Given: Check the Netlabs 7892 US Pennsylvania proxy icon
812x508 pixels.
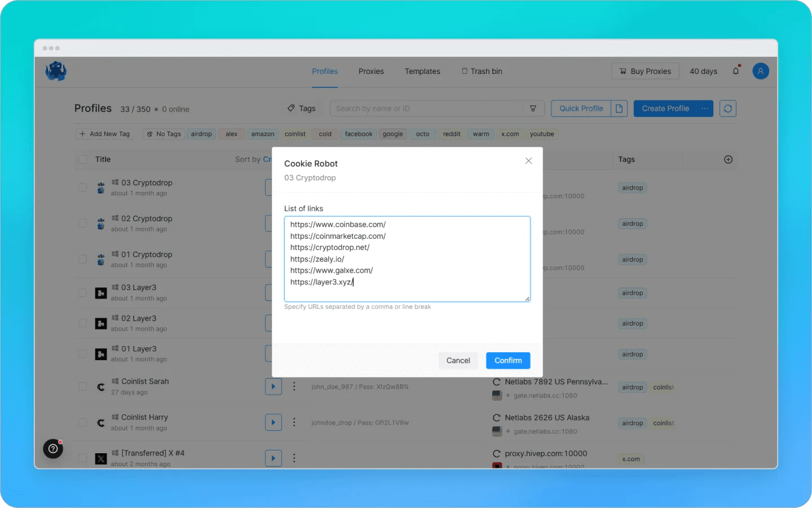Looking at the screenshot, I should (497, 382).
